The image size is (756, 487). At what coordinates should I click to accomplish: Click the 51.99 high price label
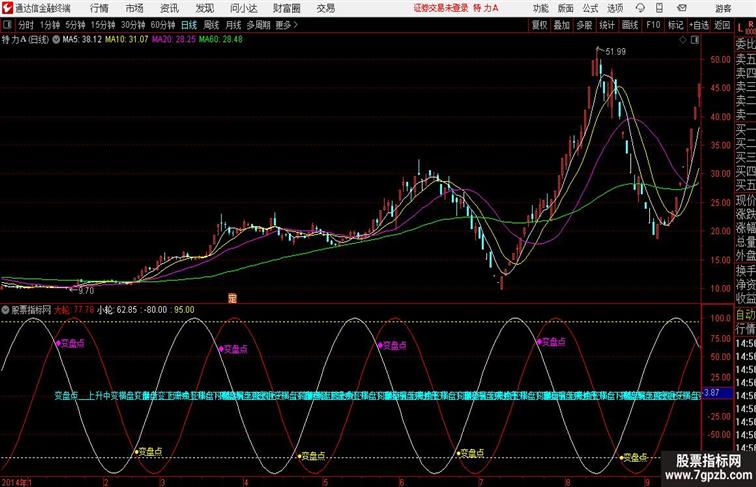pyautogui.click(x=616, y=52)
